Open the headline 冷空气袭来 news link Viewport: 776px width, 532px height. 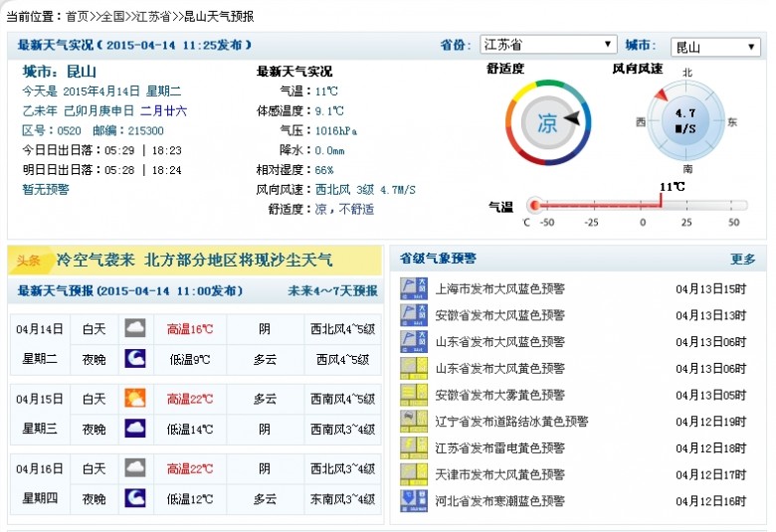pyautogui.click(x=194, y=260)
